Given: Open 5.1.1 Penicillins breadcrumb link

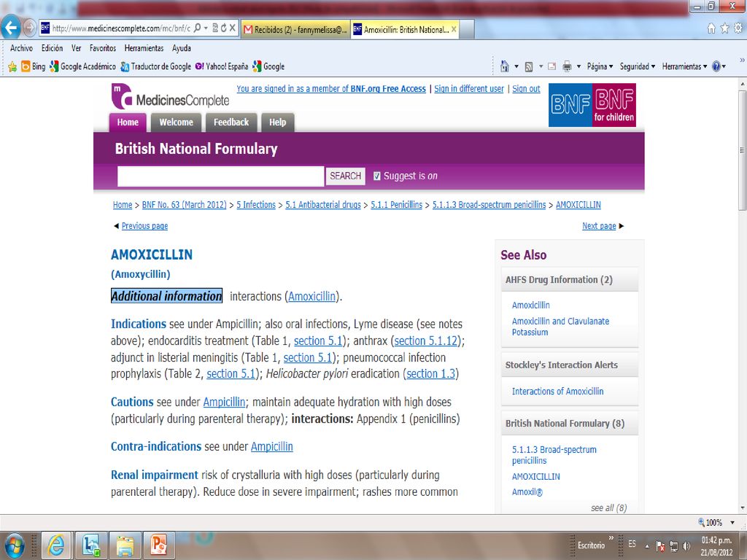Looking at the screenshot, I should pyautogui.click(x=396, y=205).
